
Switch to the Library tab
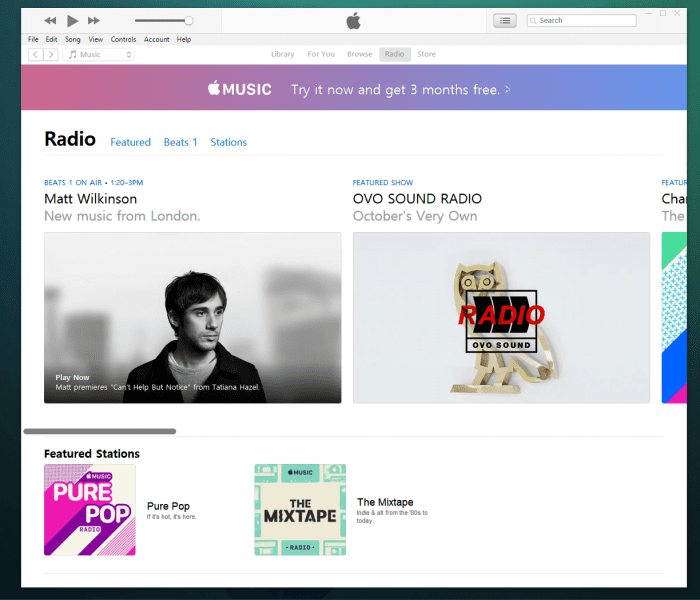coord(283,54)
